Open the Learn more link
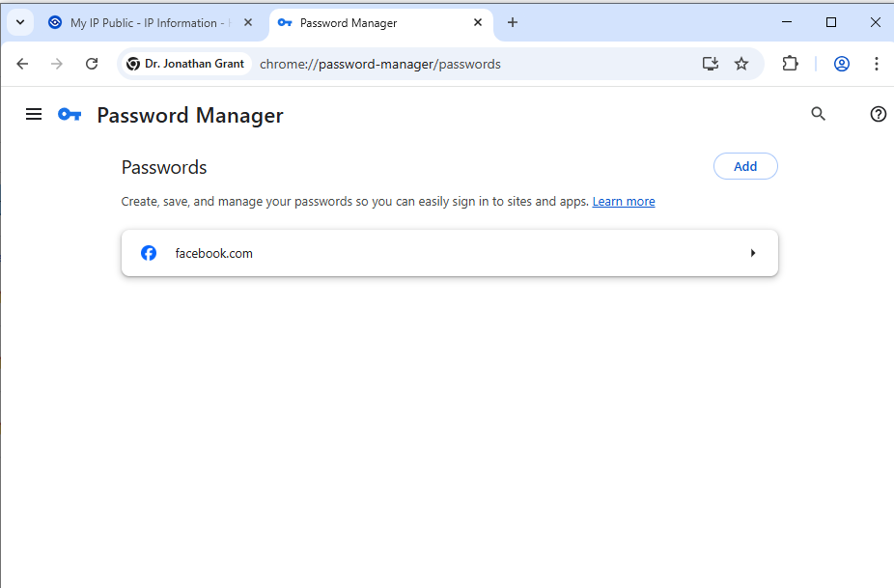 point(623,202)
